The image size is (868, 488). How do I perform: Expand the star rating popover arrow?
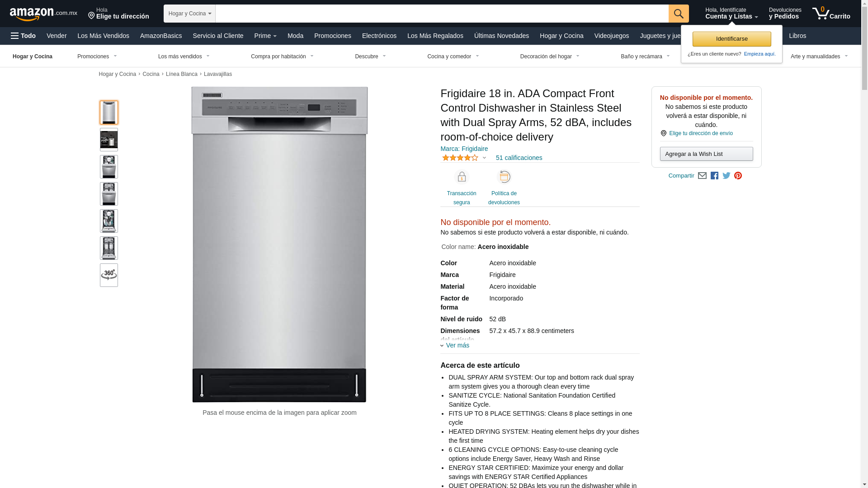tap(484, 158)
